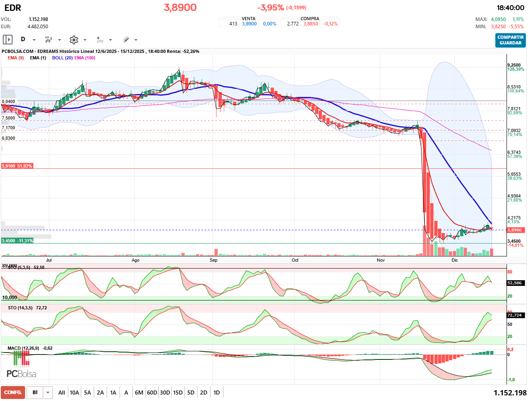Viewport: 532px width, 401px height.
Task: Open the BI selector dropdown arrow
Action: click(48, 393)
